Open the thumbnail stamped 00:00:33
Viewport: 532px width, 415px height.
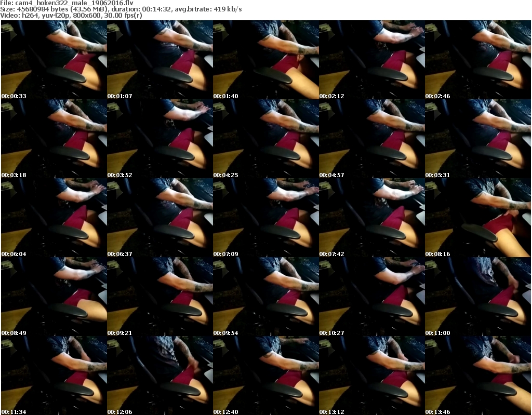pyautogui.click(x=54, y=60)
